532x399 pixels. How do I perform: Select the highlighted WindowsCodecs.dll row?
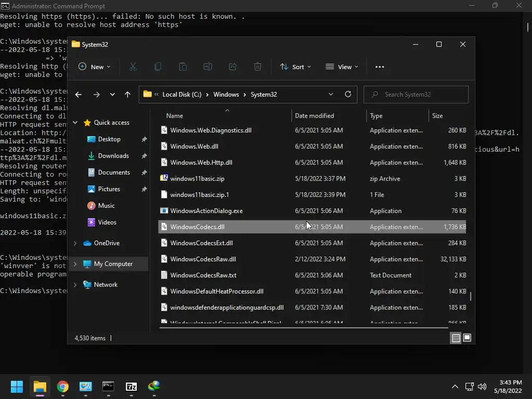click(312, 227)
